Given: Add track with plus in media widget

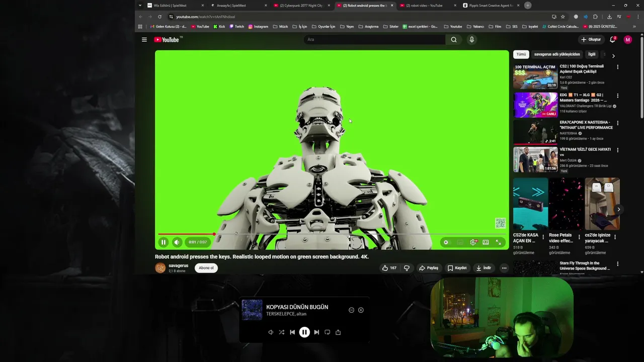Looking at the screenshot, I should click(x=361, y=310).
